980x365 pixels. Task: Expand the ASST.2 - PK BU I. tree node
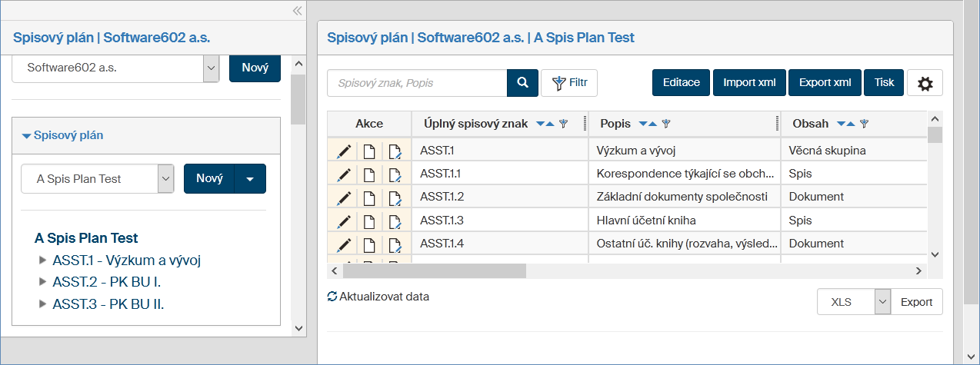(x=43, y=282)
